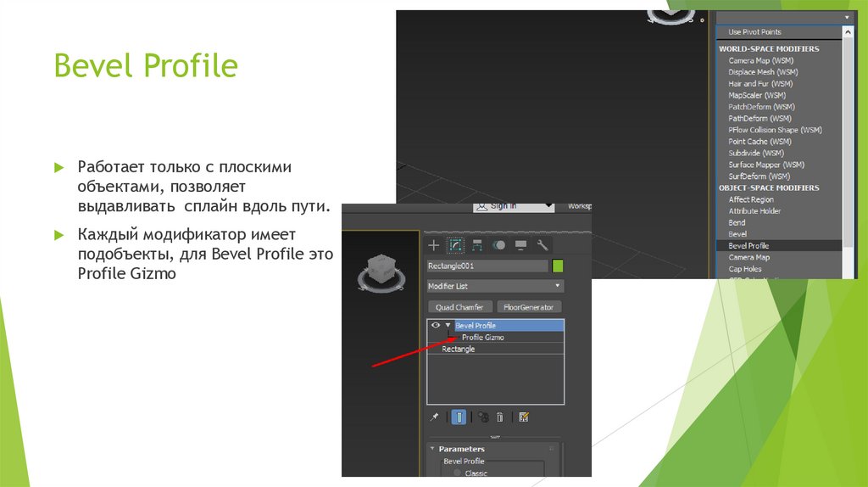Choose PFlow Collision Shape (WSM)
This screenshot has width=868, height=487.
click(x=775, y=130)
